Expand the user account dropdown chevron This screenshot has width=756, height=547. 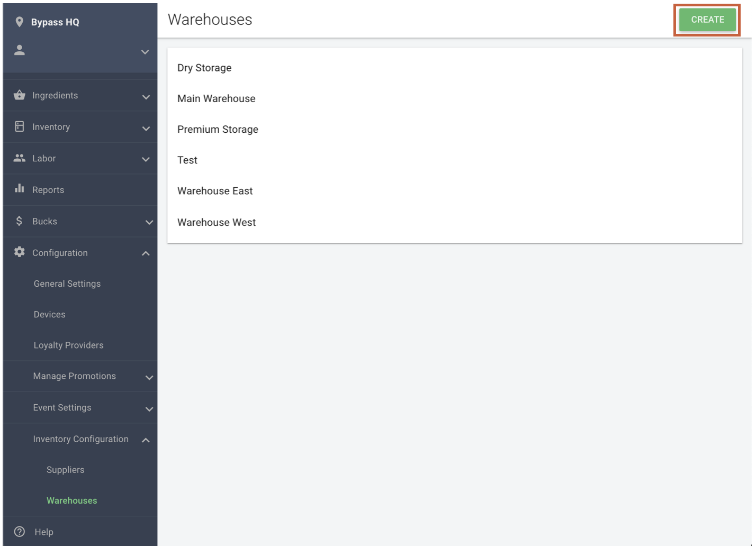pos(145,52)
